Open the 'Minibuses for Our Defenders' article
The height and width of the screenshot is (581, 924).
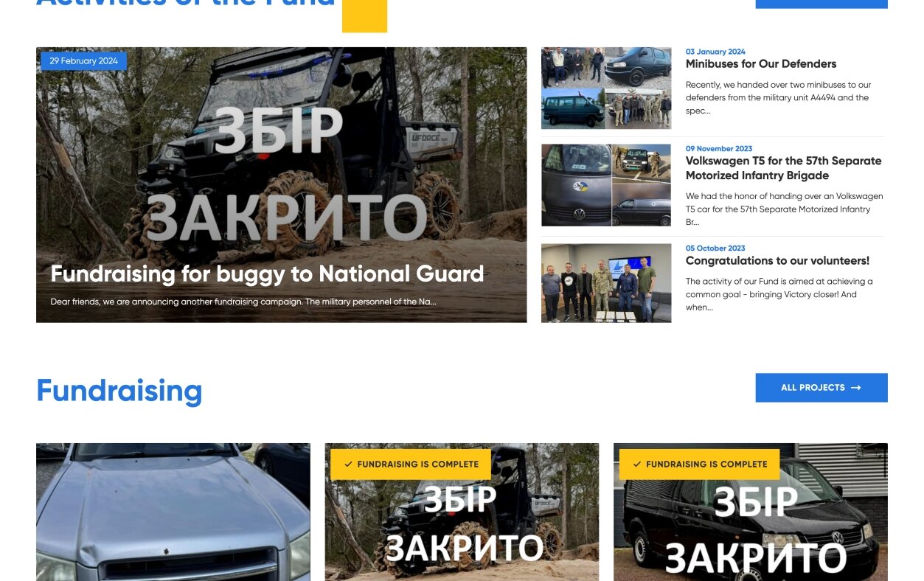pyautogui.click(x=761, y=64)
